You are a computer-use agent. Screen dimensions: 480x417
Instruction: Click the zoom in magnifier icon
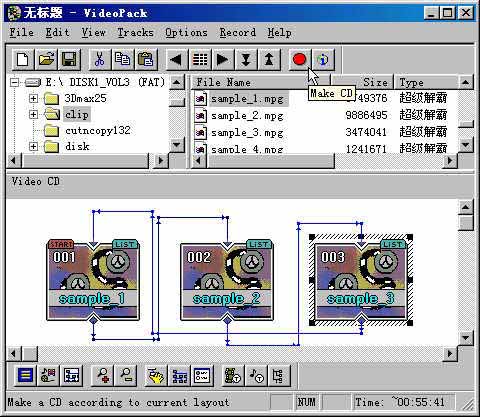103,375
